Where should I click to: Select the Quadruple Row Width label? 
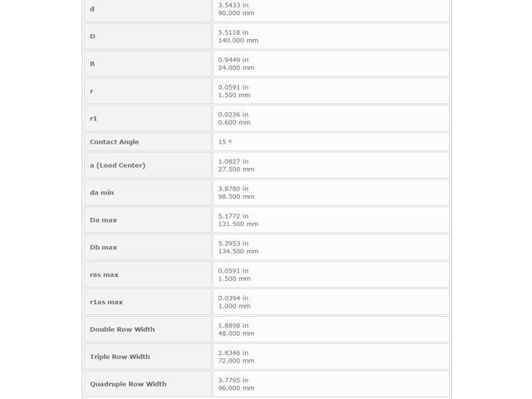[x=128, y=384]
